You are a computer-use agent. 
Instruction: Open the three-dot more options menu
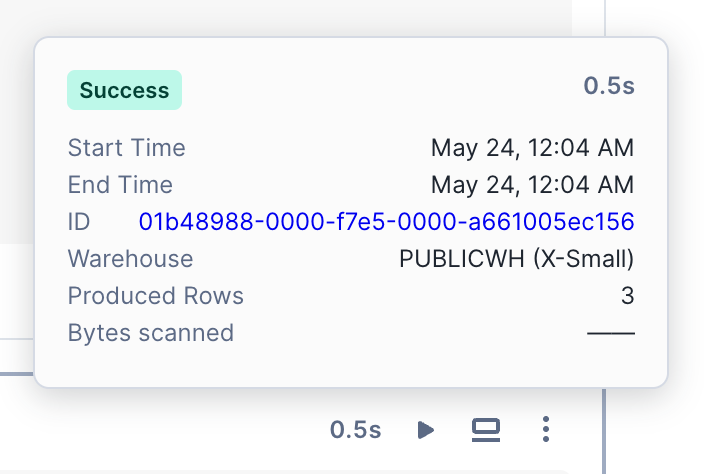546,430
